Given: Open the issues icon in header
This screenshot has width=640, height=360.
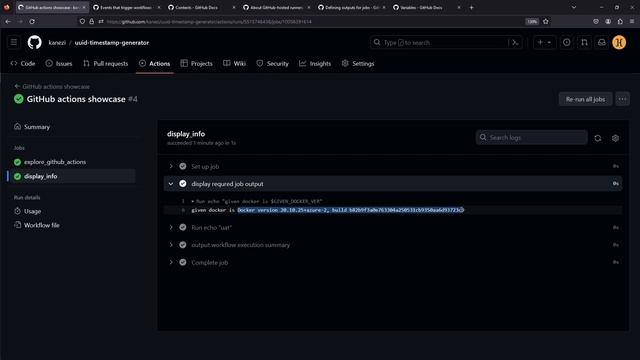Looking at the screenshot, I should tap(567, 42).
